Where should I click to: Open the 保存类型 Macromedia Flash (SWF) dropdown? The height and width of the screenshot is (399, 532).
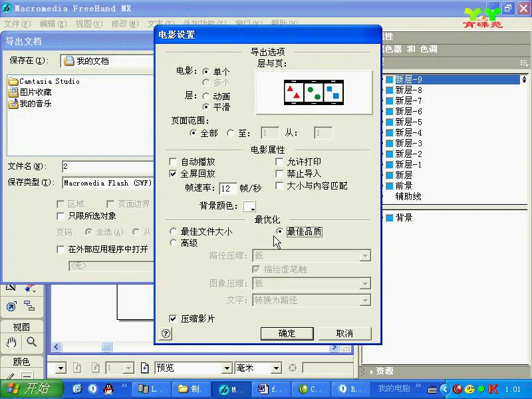point(108,183)
